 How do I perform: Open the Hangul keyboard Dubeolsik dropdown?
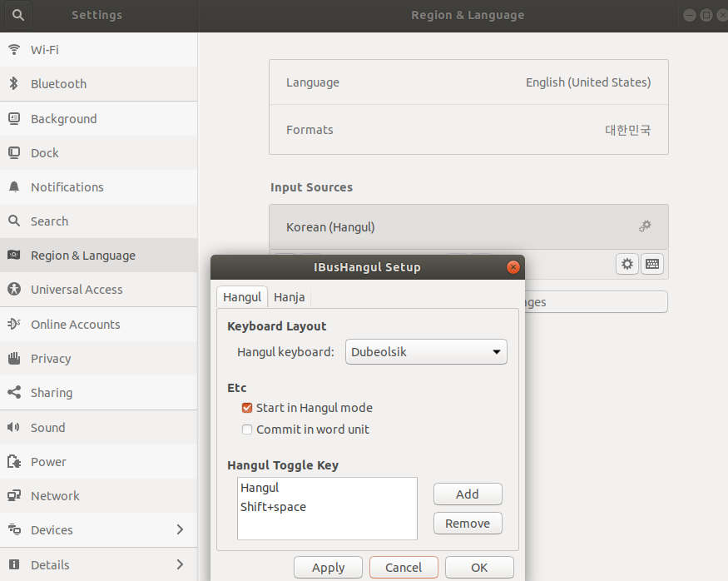pyautogui.click(x=426, y=351)
